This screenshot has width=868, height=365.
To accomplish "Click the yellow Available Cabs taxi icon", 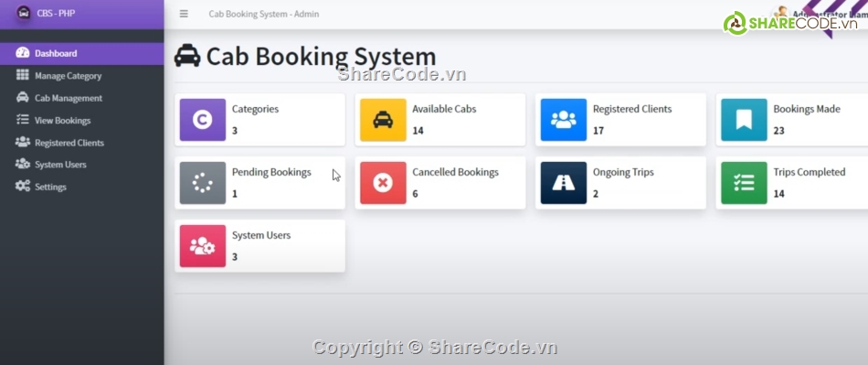I will [x=383, y=120].
